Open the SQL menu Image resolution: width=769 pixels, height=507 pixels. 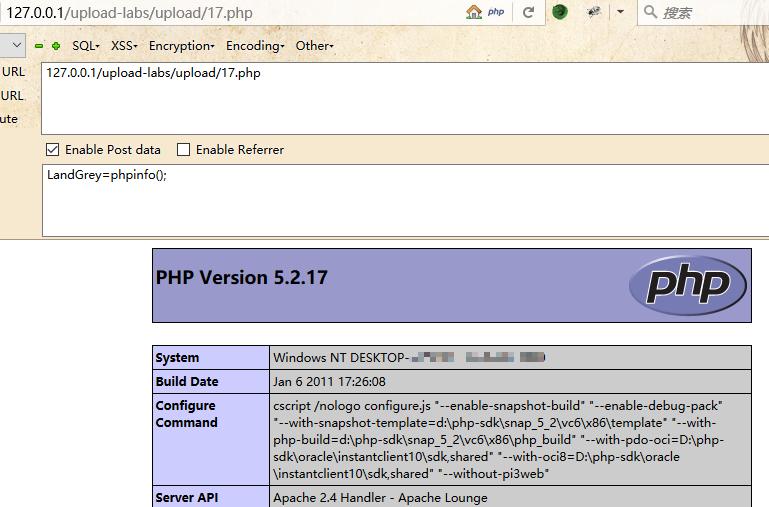pyautogui.click(x=86, y=46)
